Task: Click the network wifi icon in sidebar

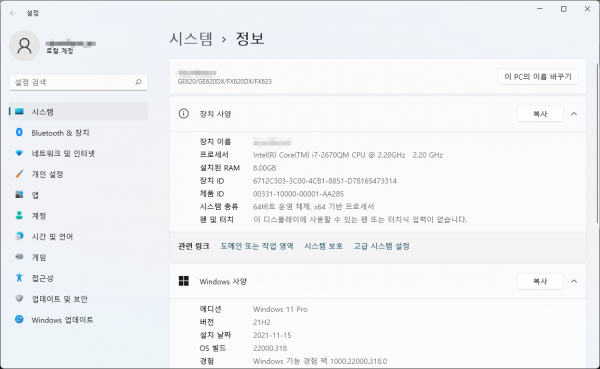Action: click(19, 153)
